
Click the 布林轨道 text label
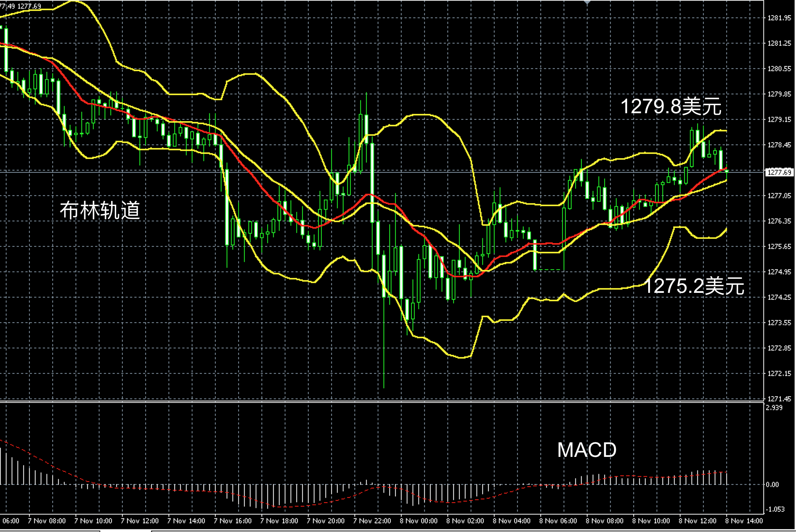[100, 210]
